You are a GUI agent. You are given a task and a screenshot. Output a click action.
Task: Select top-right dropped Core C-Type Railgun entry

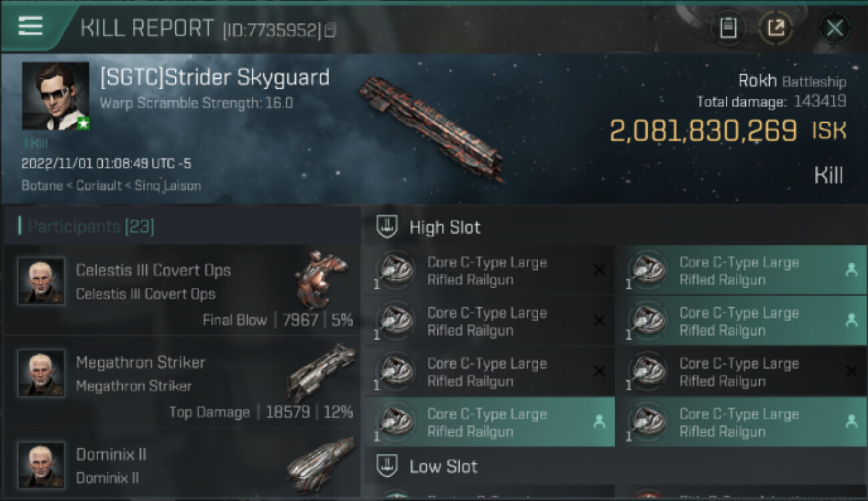point(741,271)
